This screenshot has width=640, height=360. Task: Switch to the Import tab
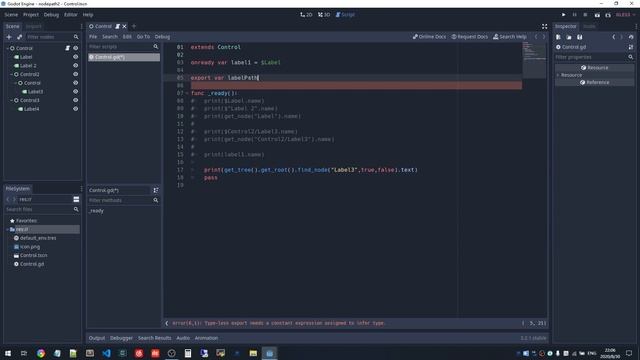click(33, 27)
